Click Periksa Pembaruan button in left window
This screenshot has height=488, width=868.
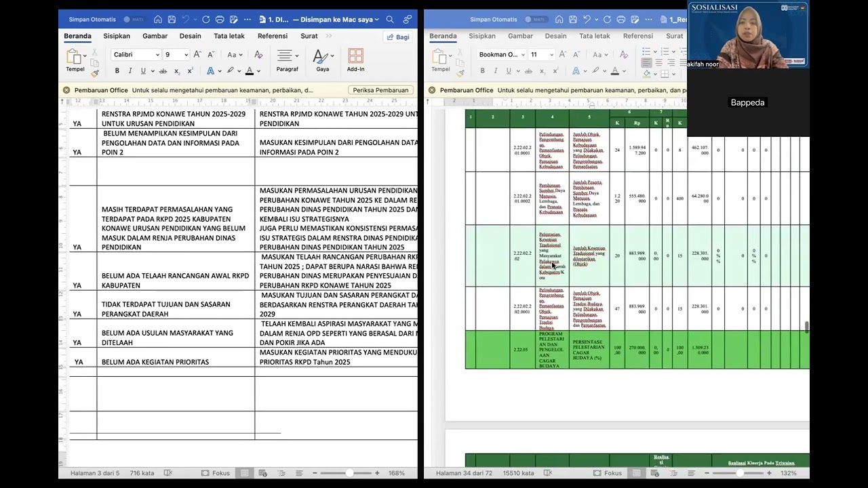click(380, 90)
